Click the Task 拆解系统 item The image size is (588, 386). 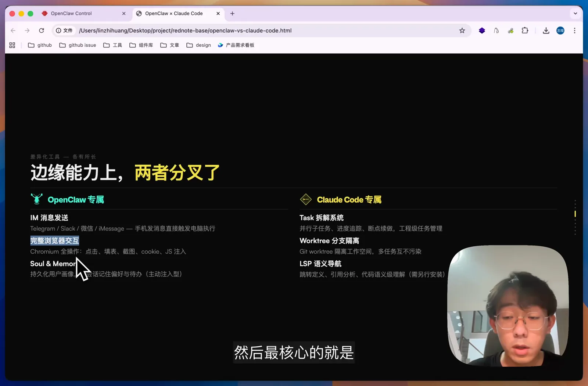click(x=322, y=218)
